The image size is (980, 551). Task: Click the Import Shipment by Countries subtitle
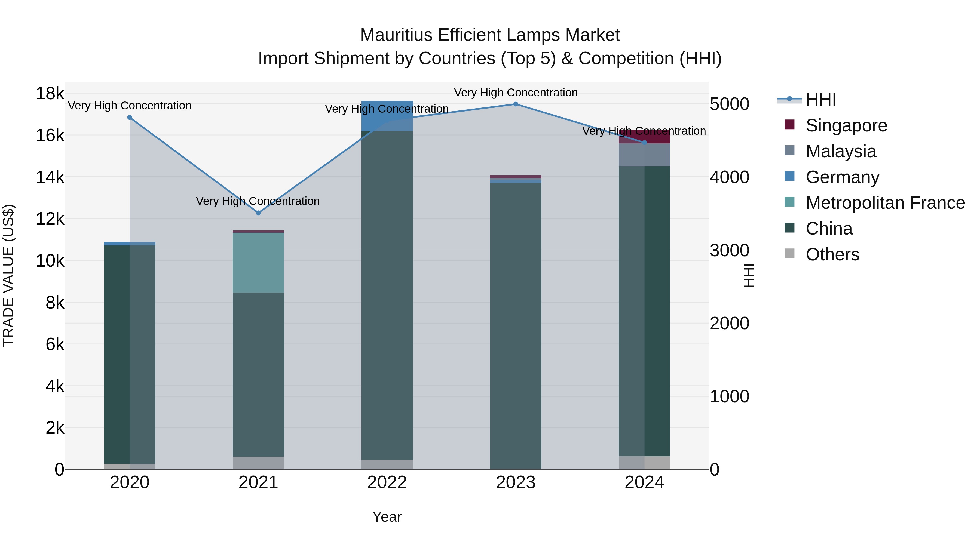pos(490,59)
